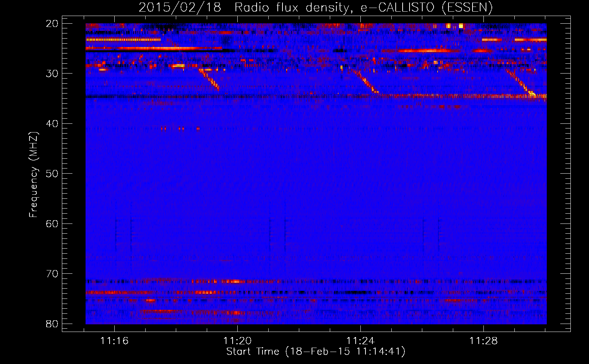Click the y-axis tick label "50"
The width and height of the screenshot is (589, 364).
(52, 174)
